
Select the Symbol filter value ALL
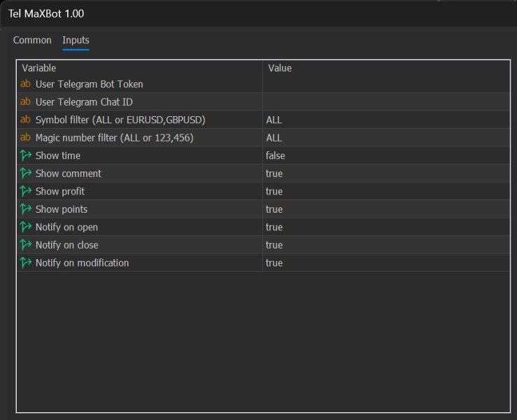(274, 120)
